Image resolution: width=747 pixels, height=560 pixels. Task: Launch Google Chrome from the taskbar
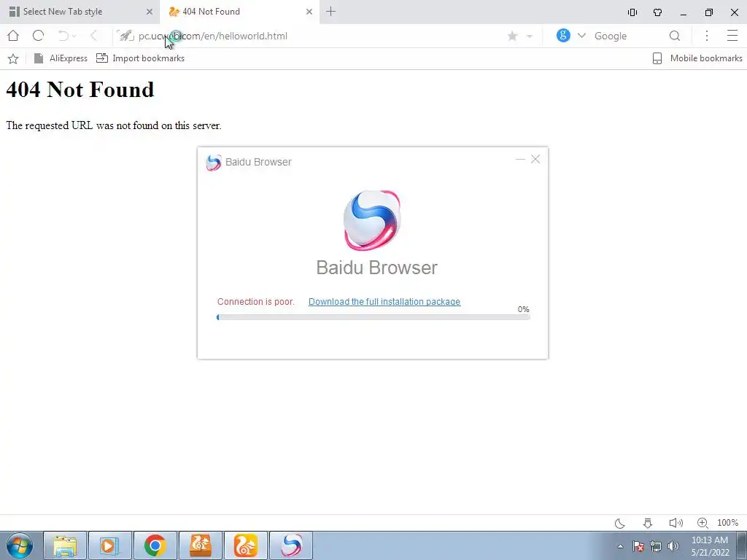coord(155,545)
